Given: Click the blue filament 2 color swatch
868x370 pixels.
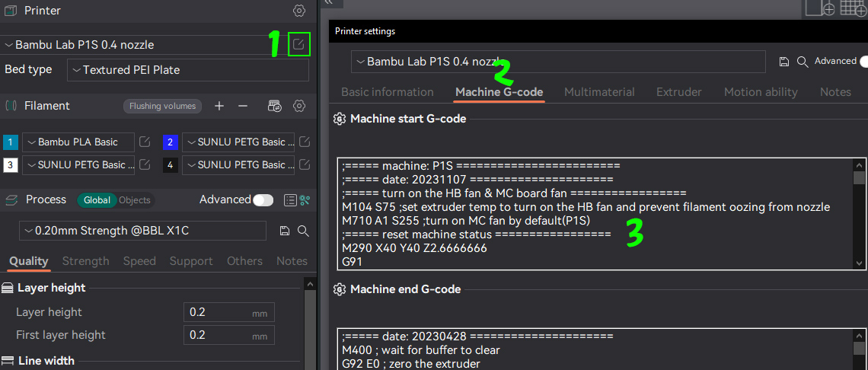Looking at the screenshot, I should pyautogui.click(x=171, y=142).
